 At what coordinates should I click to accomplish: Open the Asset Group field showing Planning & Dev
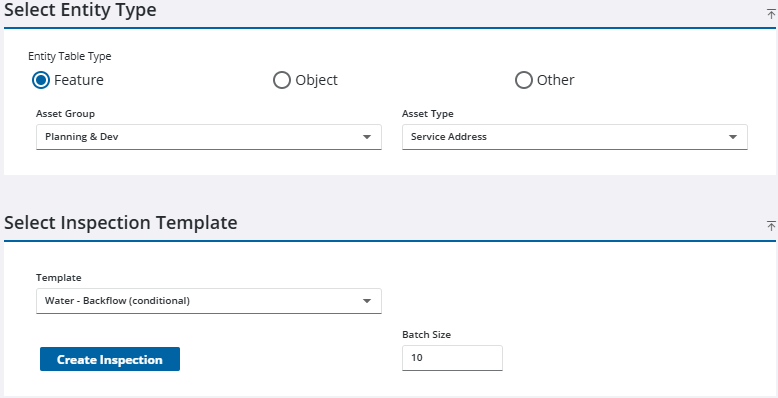point(209,137)
